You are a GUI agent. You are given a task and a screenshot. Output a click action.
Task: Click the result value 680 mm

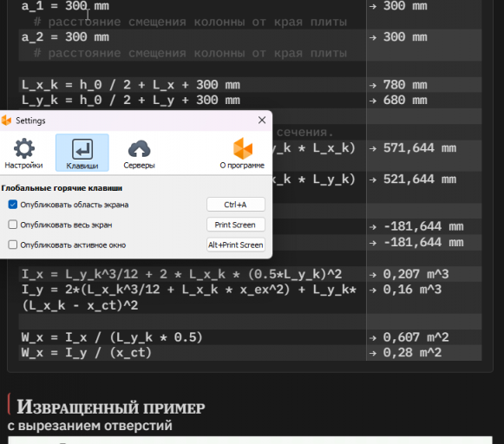[x=405, y=101]
